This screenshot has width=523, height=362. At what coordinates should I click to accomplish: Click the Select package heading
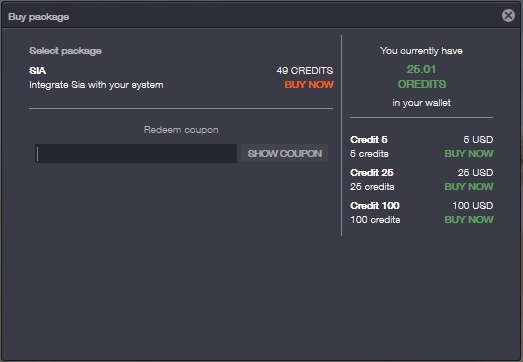coord(65,51)
